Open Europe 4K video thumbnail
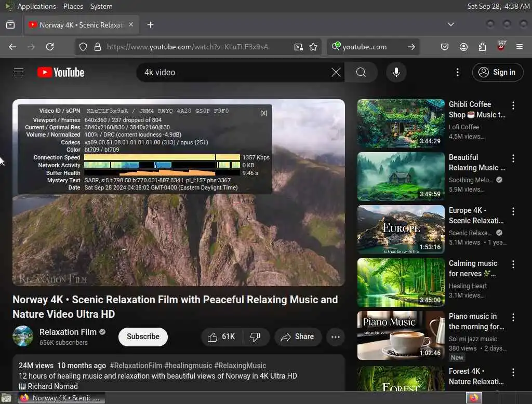Viewport: 532px width, 404px height. pos(401,230)
